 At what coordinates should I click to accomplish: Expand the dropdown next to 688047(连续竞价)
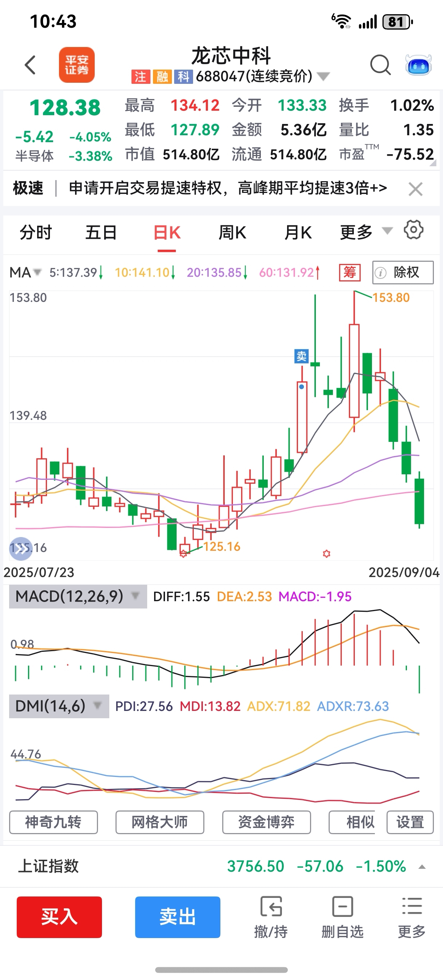point(323,77)
